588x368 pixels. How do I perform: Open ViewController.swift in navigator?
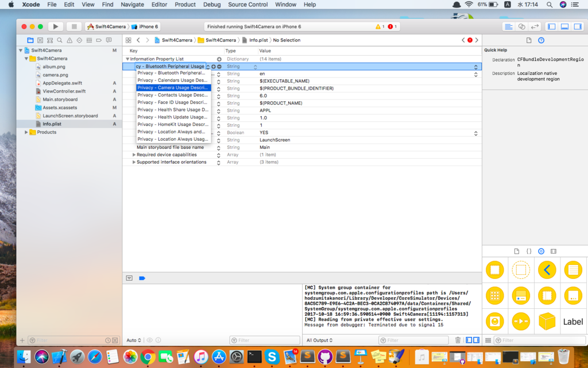pyautogui.click(x=64, y=91)
